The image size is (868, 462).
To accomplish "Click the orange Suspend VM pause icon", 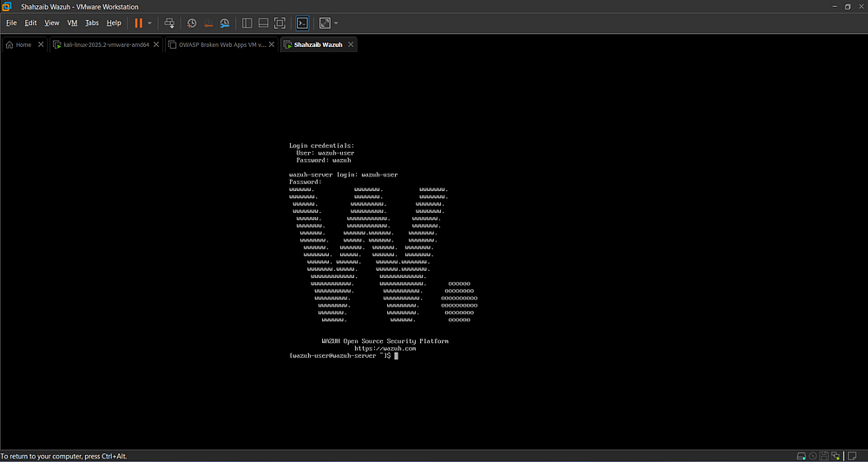I will [138, 23].
